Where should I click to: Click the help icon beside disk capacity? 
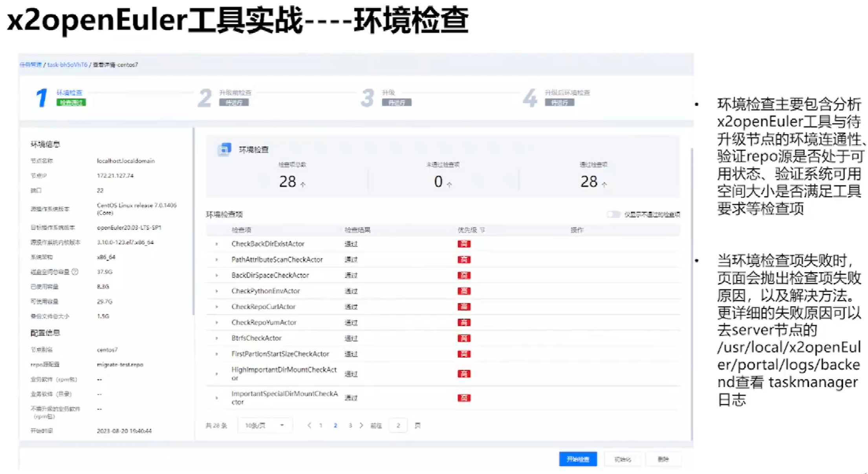coord(75,272)
